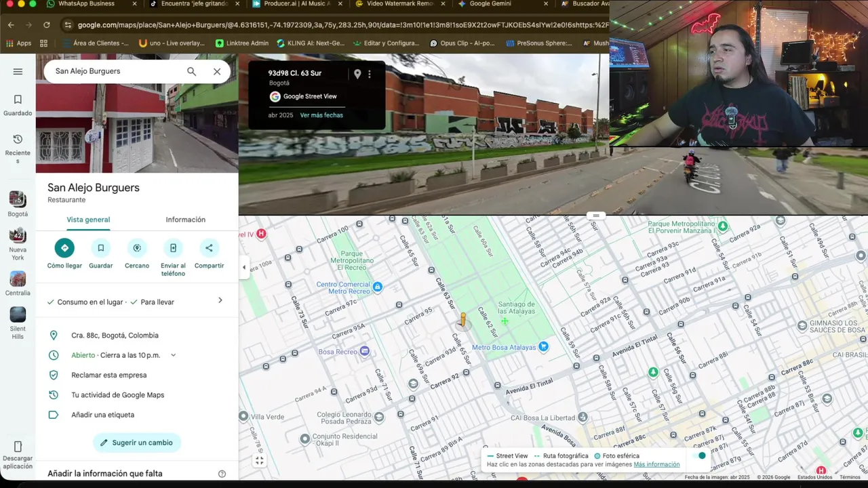Open the PreSonus Sphere bookmark
This screenshot has height=488, width=868.
tap(540, 43)
